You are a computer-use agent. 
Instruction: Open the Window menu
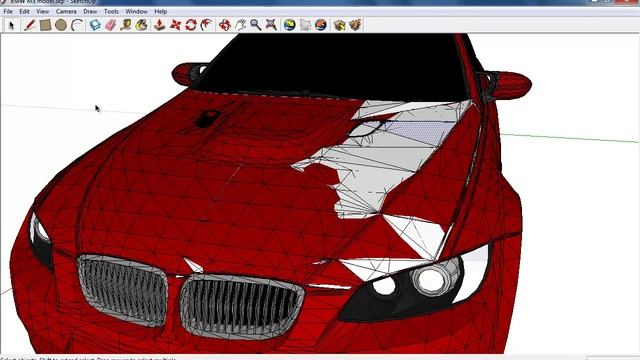click(x=136, y=11)
